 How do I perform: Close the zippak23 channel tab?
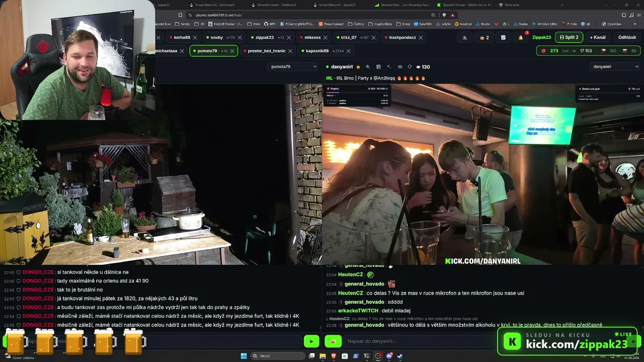coord(289,37)
